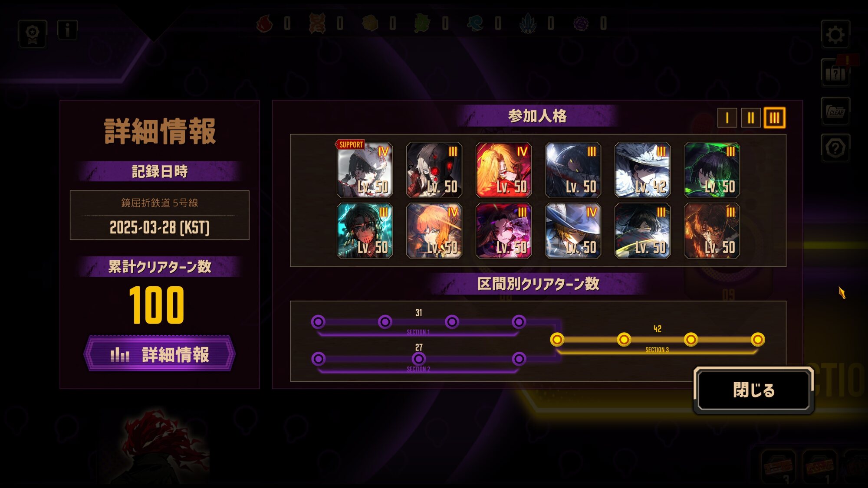Image resolution: width=868 pixels, height=488 pixels.
Task: Select the blonde red-background Lv. 50 portrait
Action: click(503, 170)
